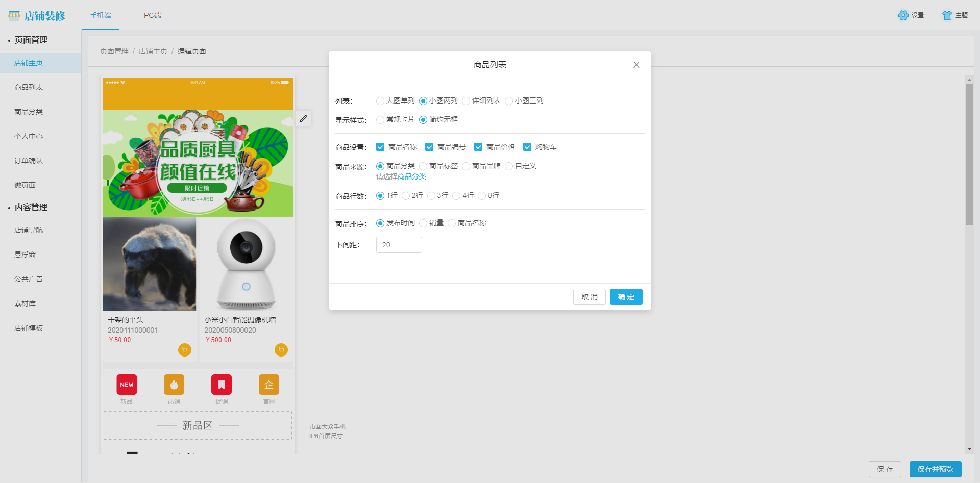Click the cart icon on 干架的平头 product
The image size is (980, 483).
point(185,350)
